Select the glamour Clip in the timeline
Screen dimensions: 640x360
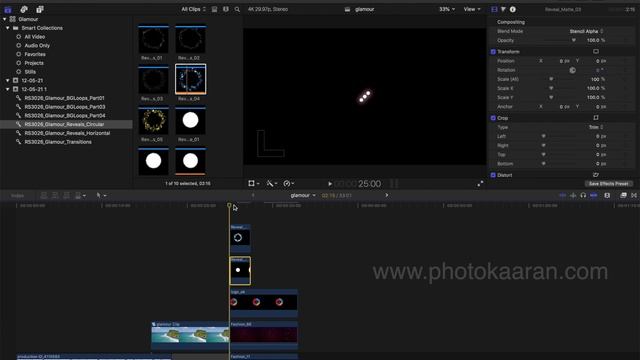click(190, 335)
